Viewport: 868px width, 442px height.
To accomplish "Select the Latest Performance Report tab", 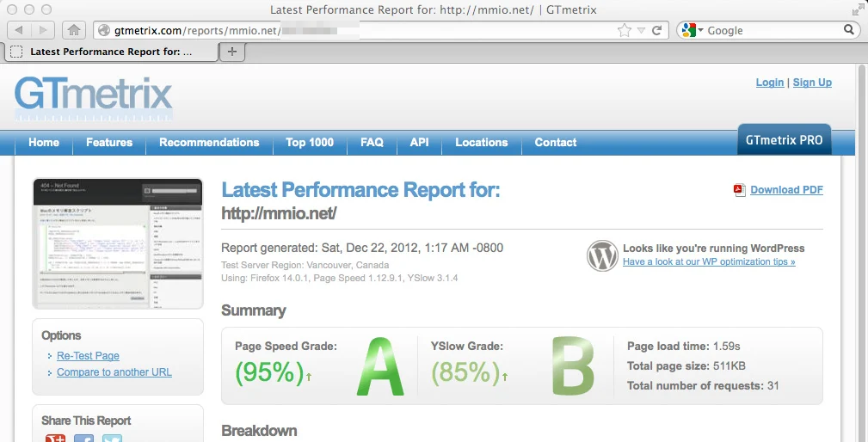I will [x=111, y=52].
